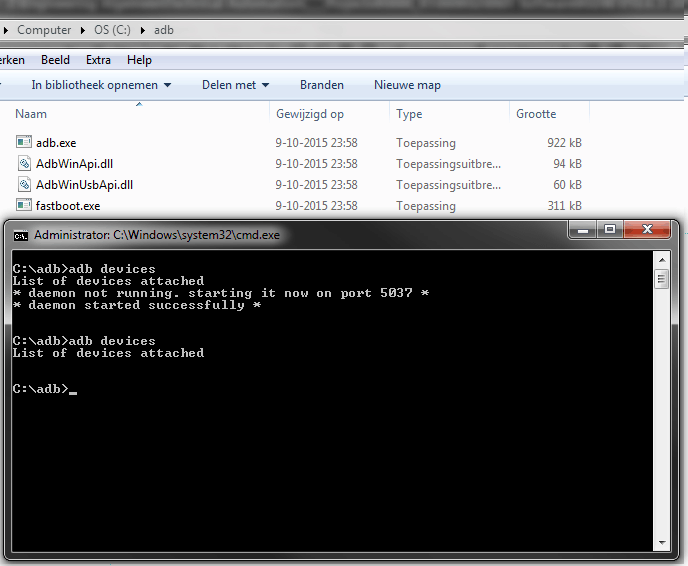Select the file name AdbWinApi.dll

(74, 164)
